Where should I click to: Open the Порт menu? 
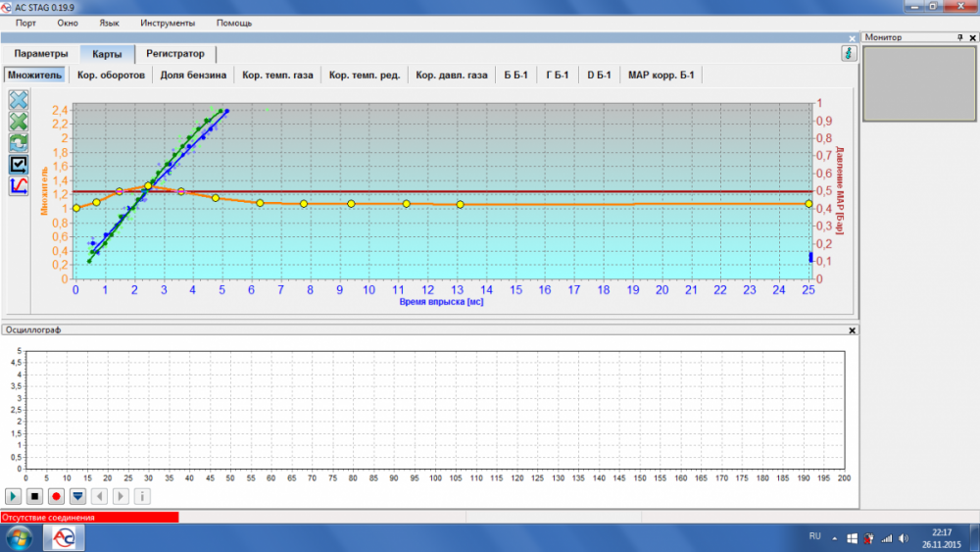(x=25, y=23)
